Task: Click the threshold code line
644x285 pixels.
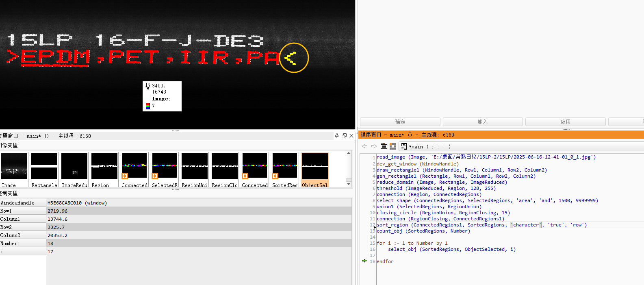Action: pos(436,188)
